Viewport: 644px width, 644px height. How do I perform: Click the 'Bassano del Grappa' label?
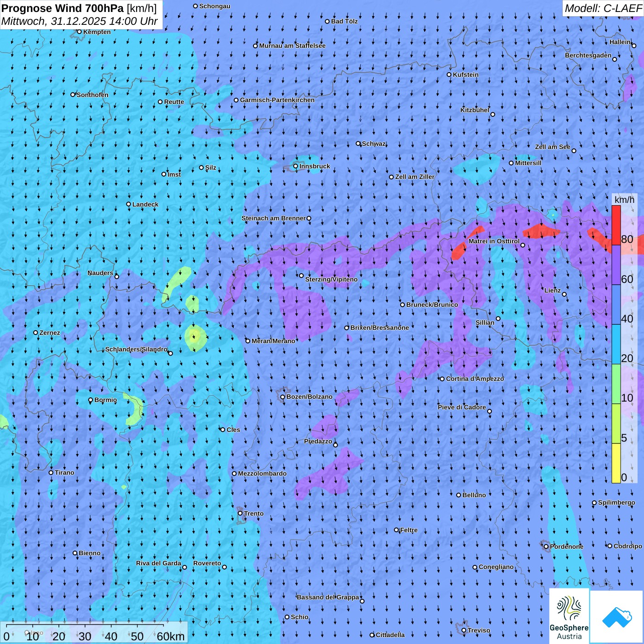[328, 597]
